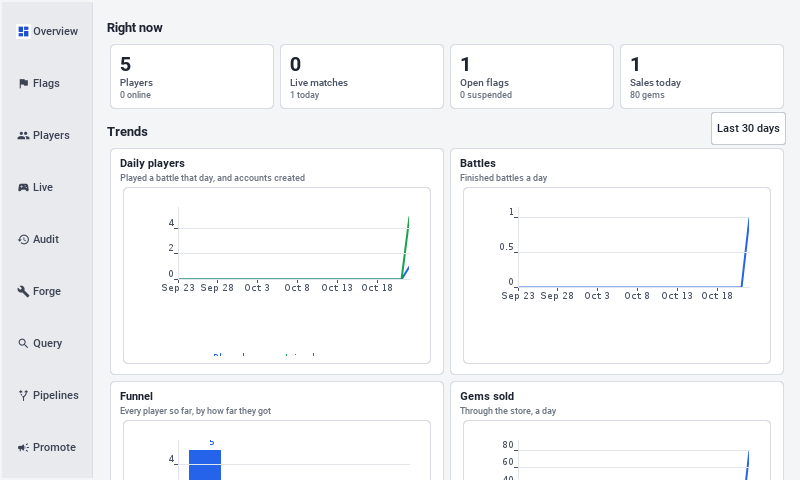Click the '80 gems' text
The width and height of the screenshot is (800, 480).
click(x=647, y=95)
